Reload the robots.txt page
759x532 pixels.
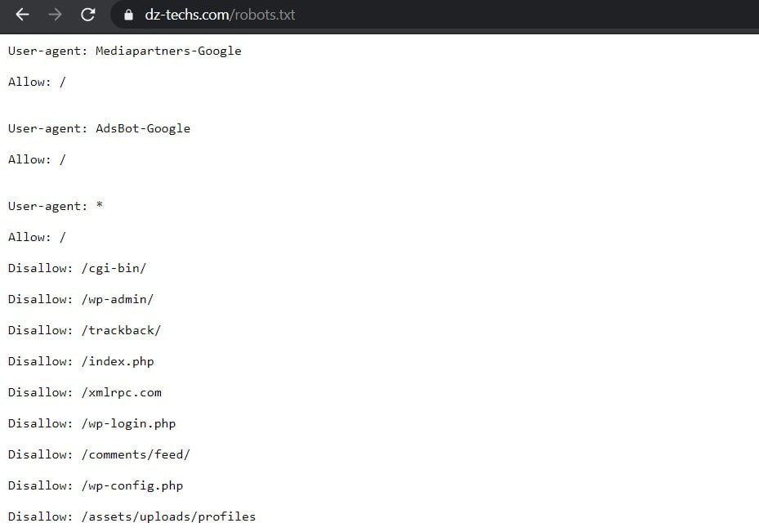pyautogui.click(x=87, y=15)
